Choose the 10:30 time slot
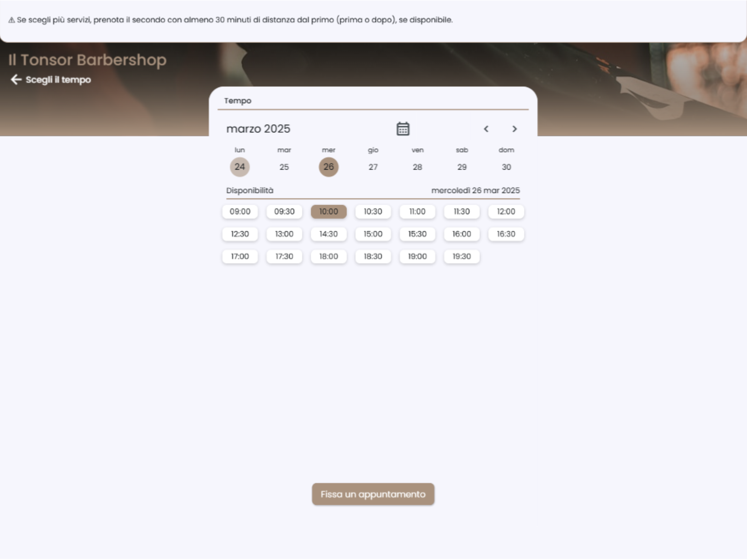The image size is (747, 560). tap(373, 212)
